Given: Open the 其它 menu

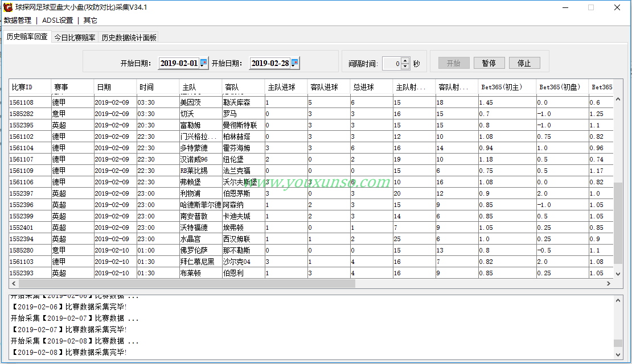Looking at the screenshot, I should pos(90,20).
